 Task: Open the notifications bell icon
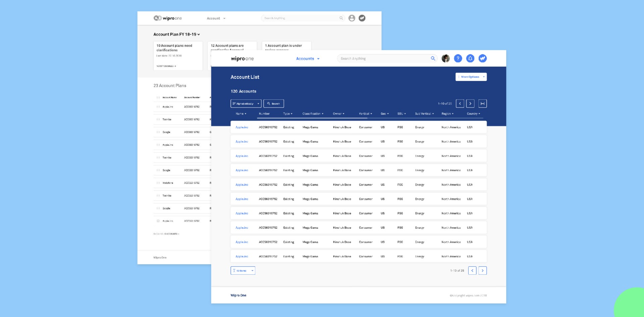coord(470,58)
